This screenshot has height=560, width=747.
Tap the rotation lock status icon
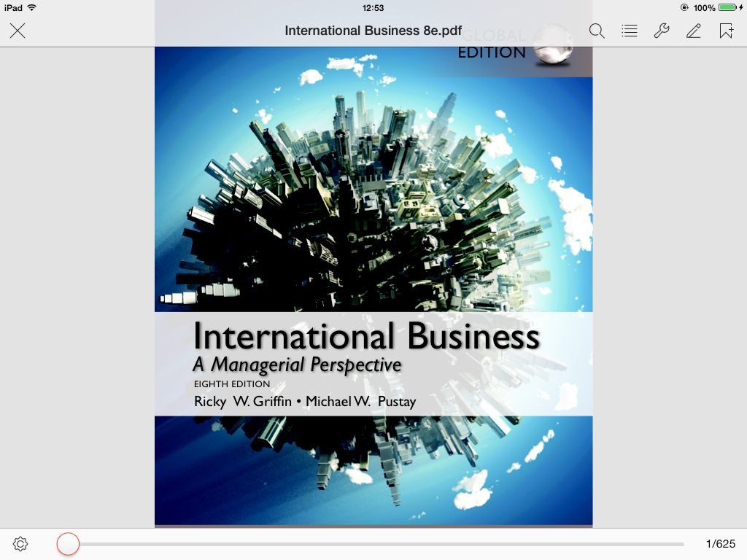[x=684, y=7]
